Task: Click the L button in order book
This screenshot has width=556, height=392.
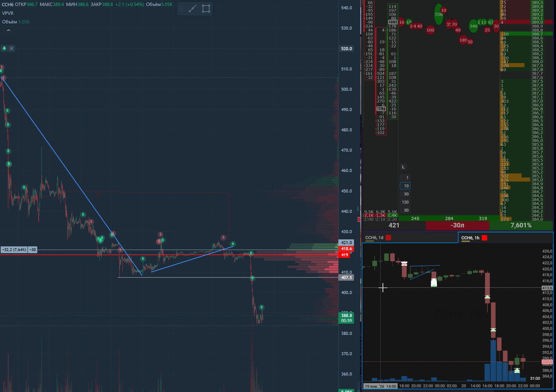Action: point(403,167)
